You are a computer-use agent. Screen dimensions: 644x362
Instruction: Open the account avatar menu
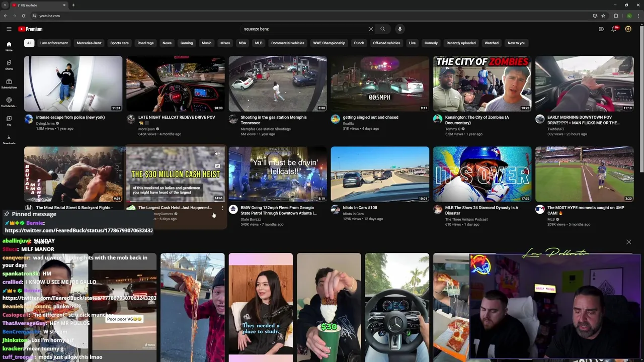pos(628,29)
